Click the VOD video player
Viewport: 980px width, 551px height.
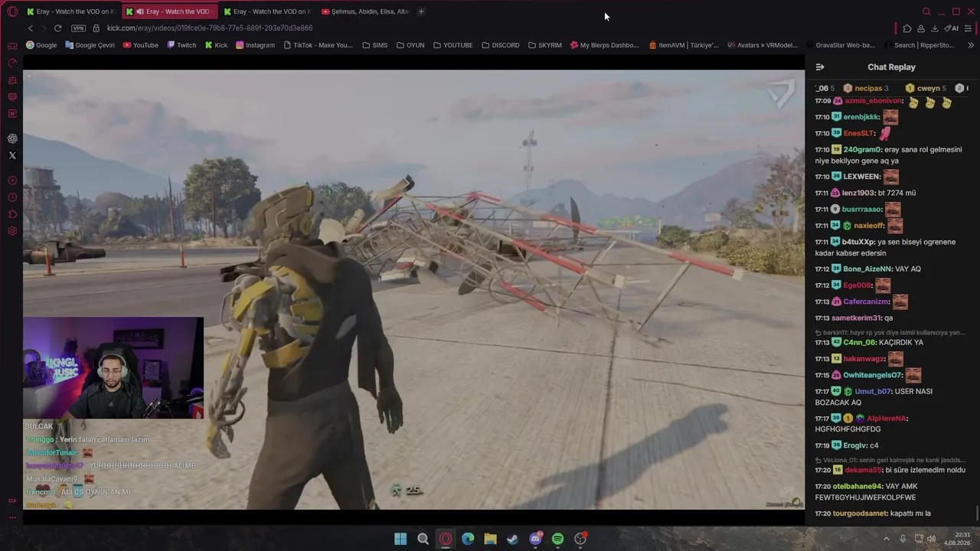click(413, 289)
